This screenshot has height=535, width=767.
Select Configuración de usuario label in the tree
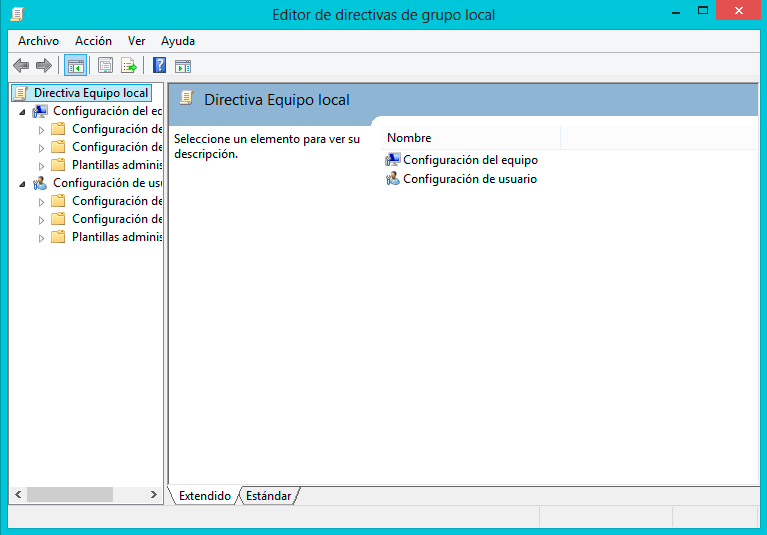(x=108, y=183)
